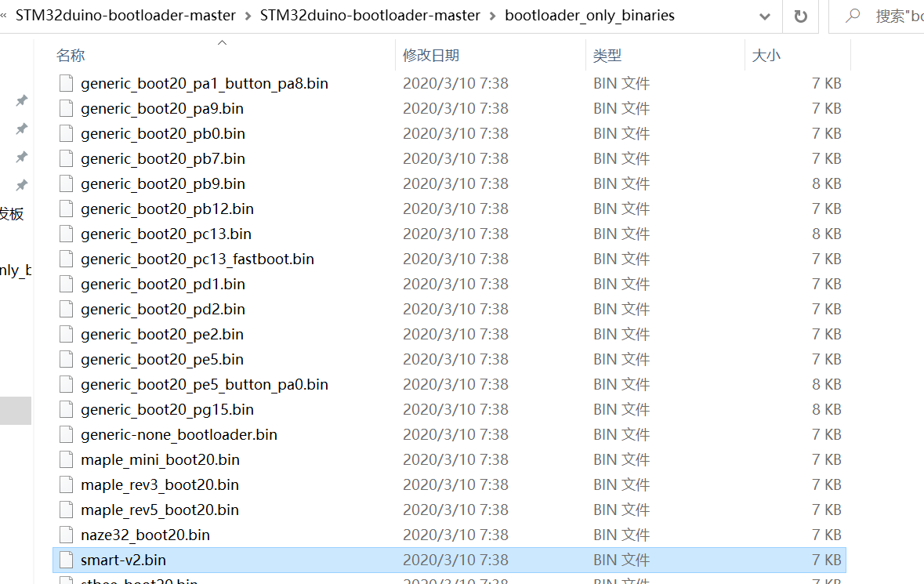
Task: Click the topmost pin icon in the sidebar
Action: (x=20, y=100)
